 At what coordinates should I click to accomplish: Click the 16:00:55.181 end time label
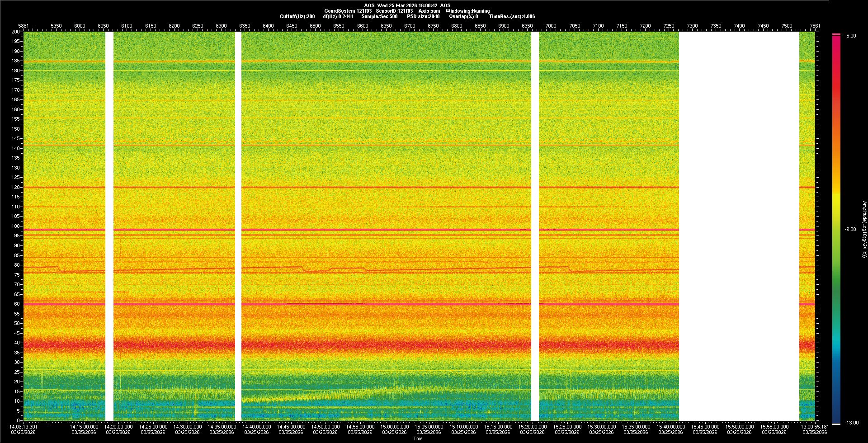(x=815, y=427)
